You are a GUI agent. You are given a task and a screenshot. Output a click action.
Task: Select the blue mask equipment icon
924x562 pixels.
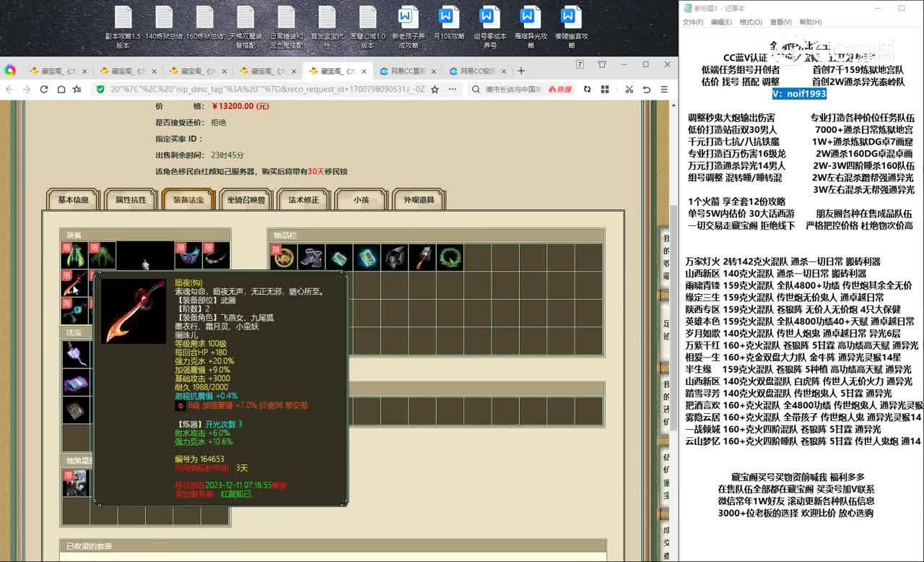[188, 256]
